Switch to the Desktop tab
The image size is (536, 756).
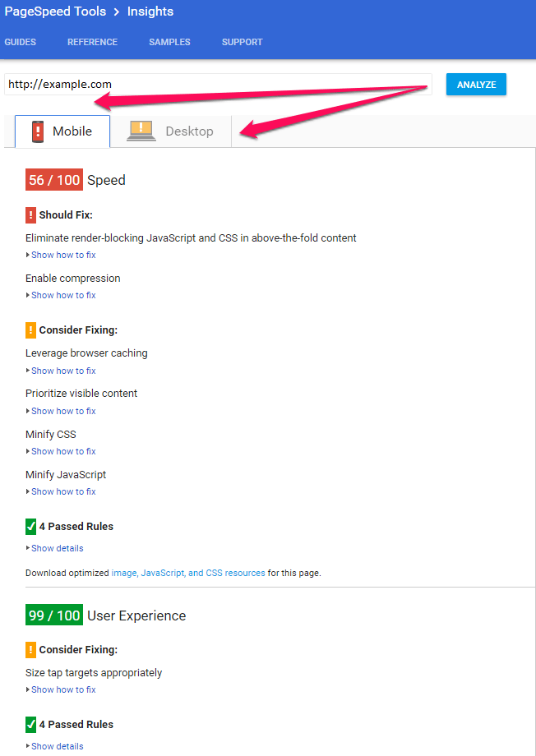pyautogui.click(x=171, y=131)
